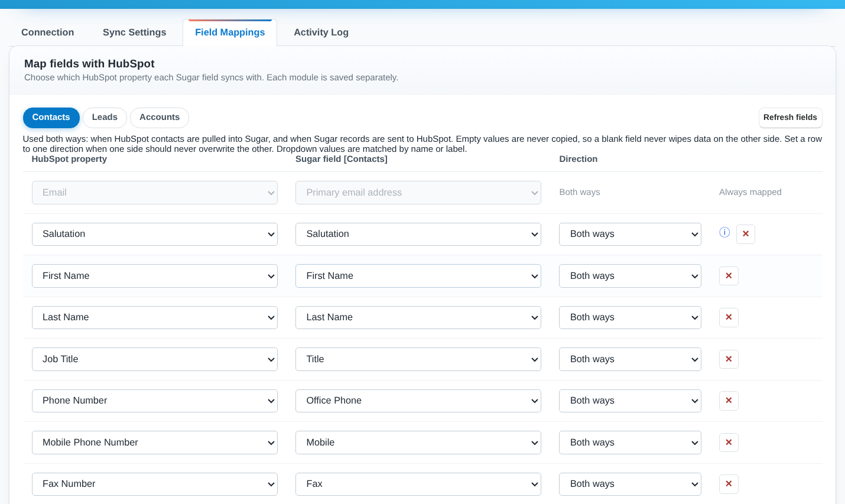Remove the Salutation mapping row

(x=746, y=234)
